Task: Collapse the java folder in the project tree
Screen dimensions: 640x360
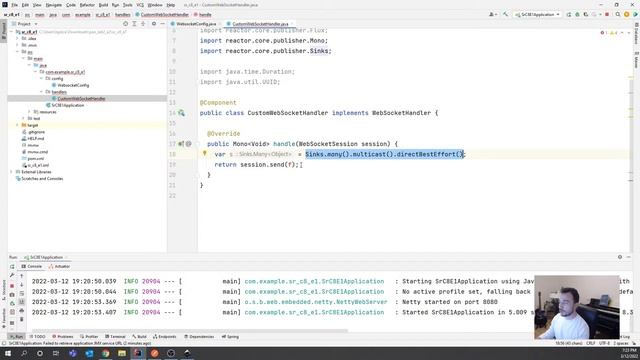Action: click(29, 65)
